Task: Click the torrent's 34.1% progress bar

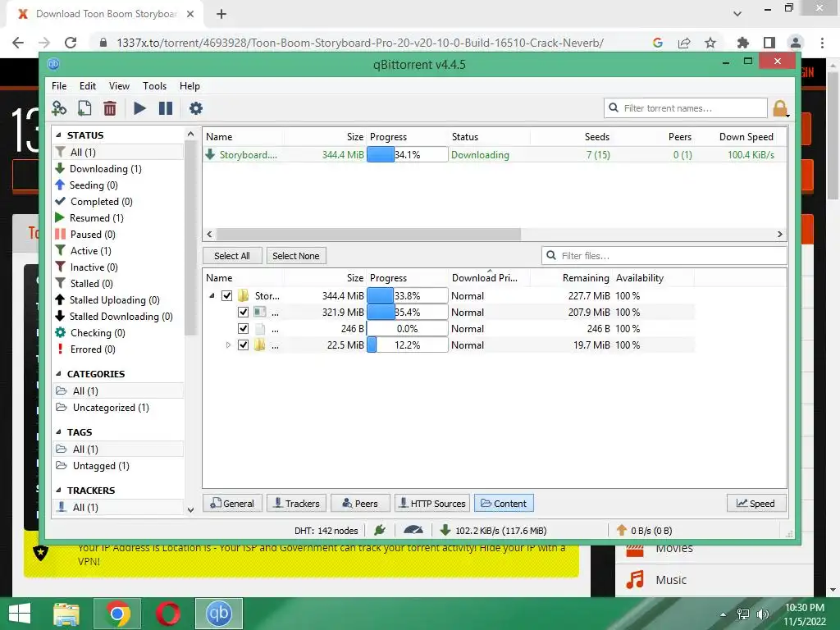Action: pyautogui.click(x=407, y=155)
